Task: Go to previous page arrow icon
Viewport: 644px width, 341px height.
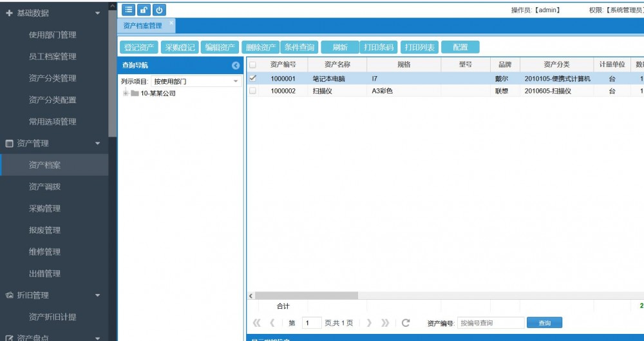Action: pos(272,323)
